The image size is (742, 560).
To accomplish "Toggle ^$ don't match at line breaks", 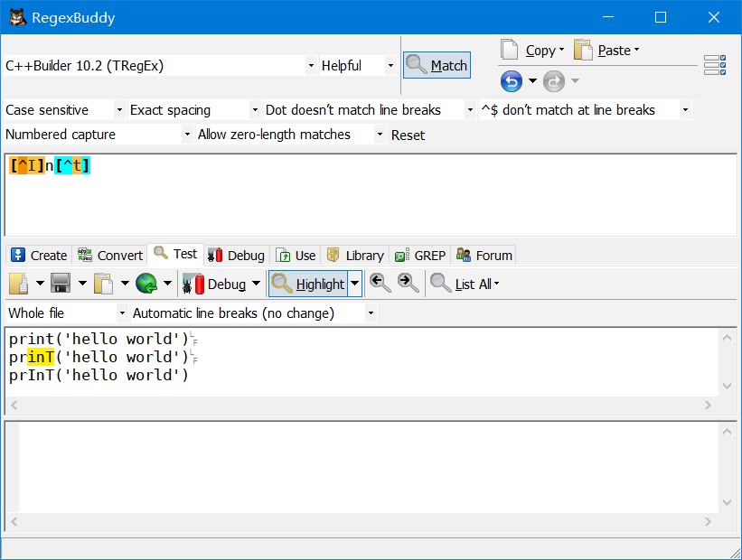I will [x=585, y=110].
